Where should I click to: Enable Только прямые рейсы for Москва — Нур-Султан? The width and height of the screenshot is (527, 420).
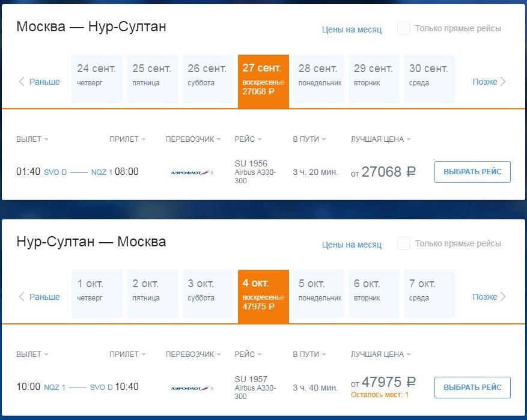click(x=404, y=28)
